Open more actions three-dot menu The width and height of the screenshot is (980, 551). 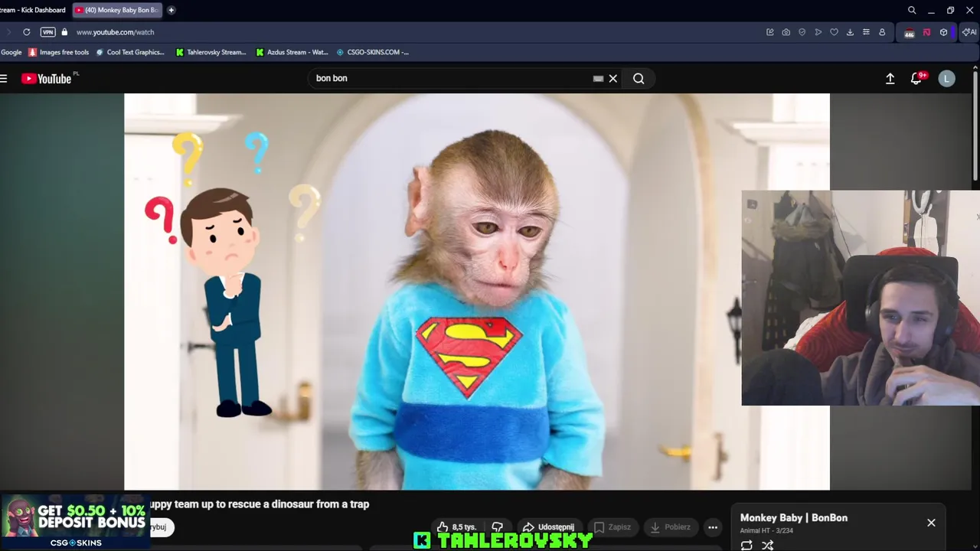(713, 527)
